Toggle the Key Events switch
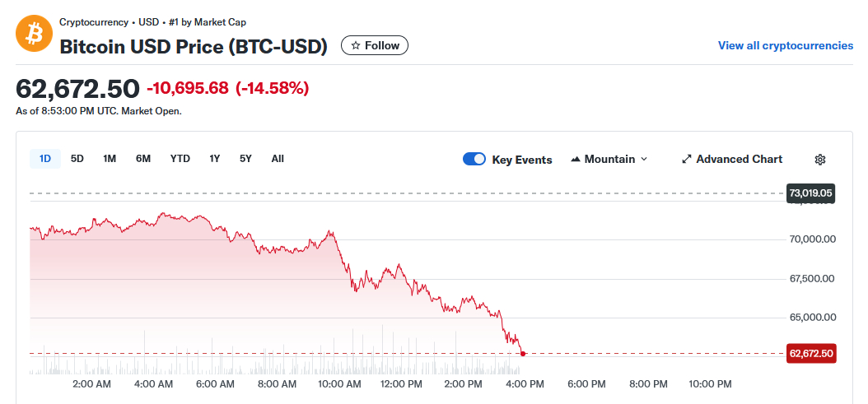Image resolution: width=868 pixels, height=404 pixels. click(474, 160)
